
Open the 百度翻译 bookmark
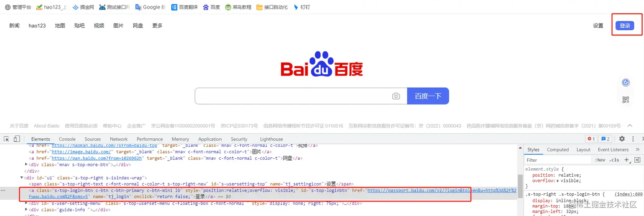[x=184, y=7]
